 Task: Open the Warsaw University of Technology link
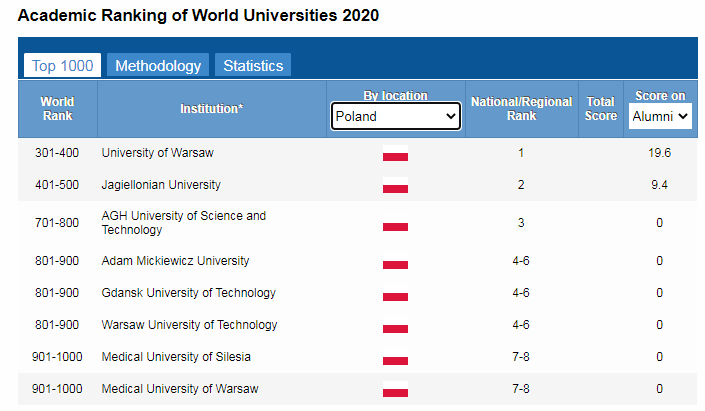click(x=189, y=325)
